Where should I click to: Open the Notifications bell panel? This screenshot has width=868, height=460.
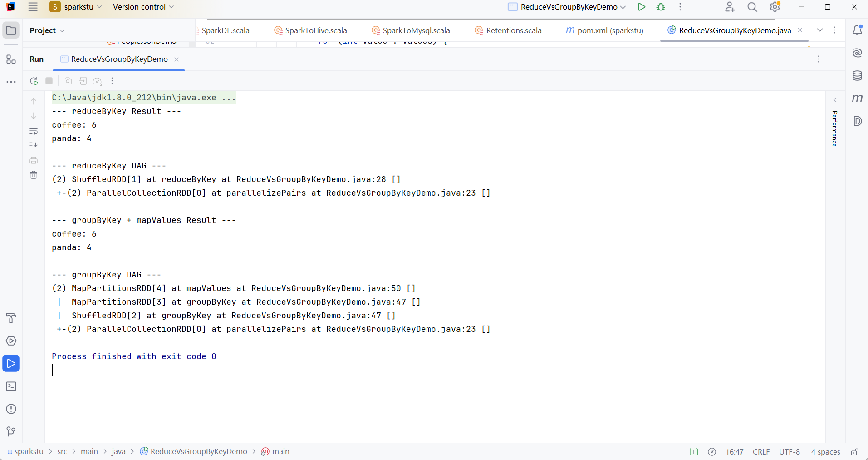click(857, 30)
